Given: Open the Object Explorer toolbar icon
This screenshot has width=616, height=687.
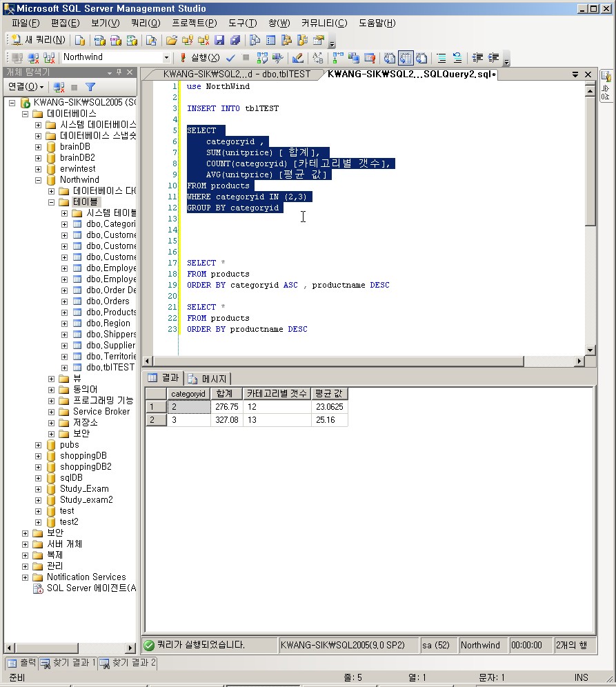Looking at the screenshot, I should tap(286, 40).
